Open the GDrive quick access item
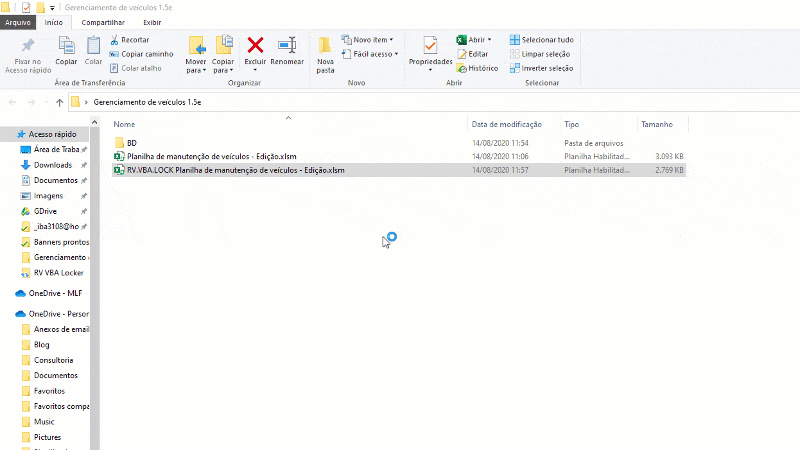Screen dimensions: 800x450 [45, 211]
